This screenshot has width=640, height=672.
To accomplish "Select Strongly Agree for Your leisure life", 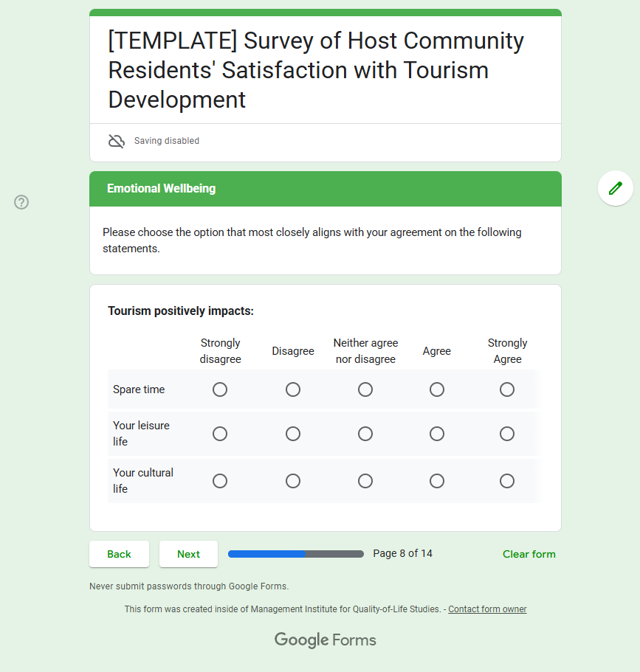I will (507, 434).
